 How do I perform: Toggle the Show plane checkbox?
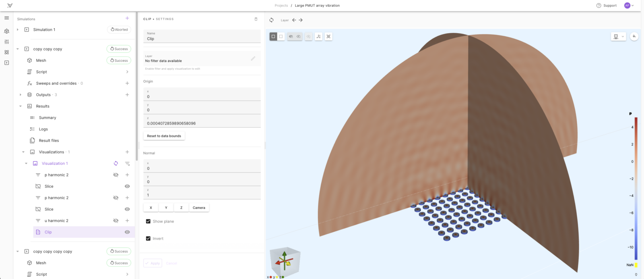148,221
